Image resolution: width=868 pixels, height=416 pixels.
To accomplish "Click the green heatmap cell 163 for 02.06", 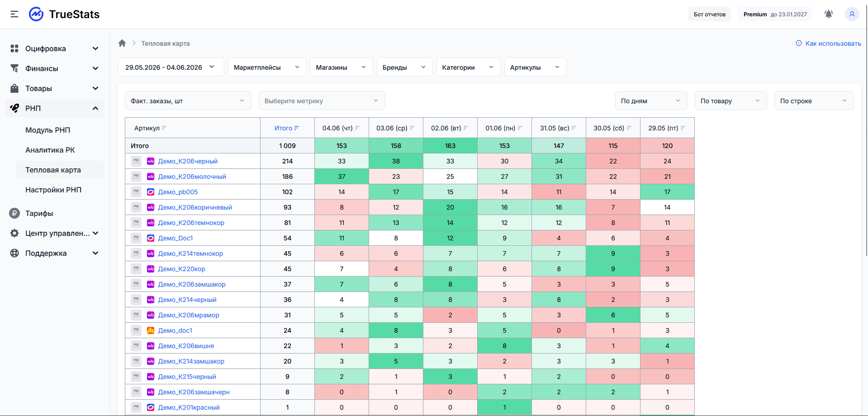I will click(450, 145).
